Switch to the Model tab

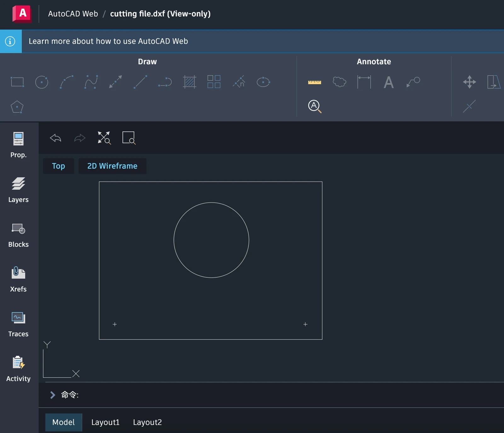[64, 422]
